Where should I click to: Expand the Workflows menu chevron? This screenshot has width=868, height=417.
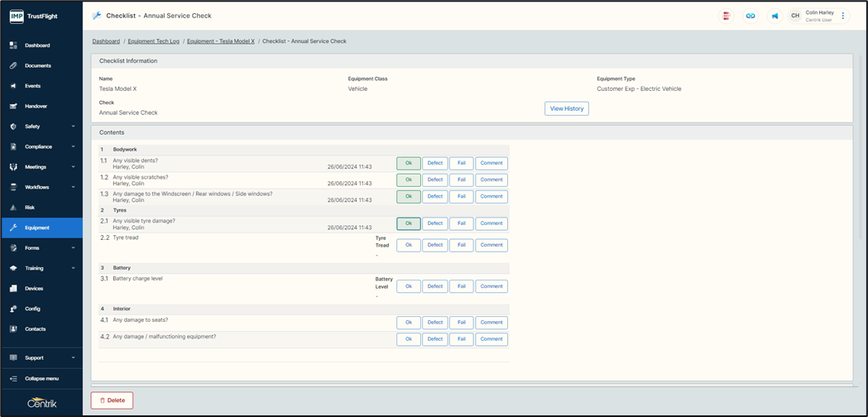pyautogui.click(x=74, y=187)
